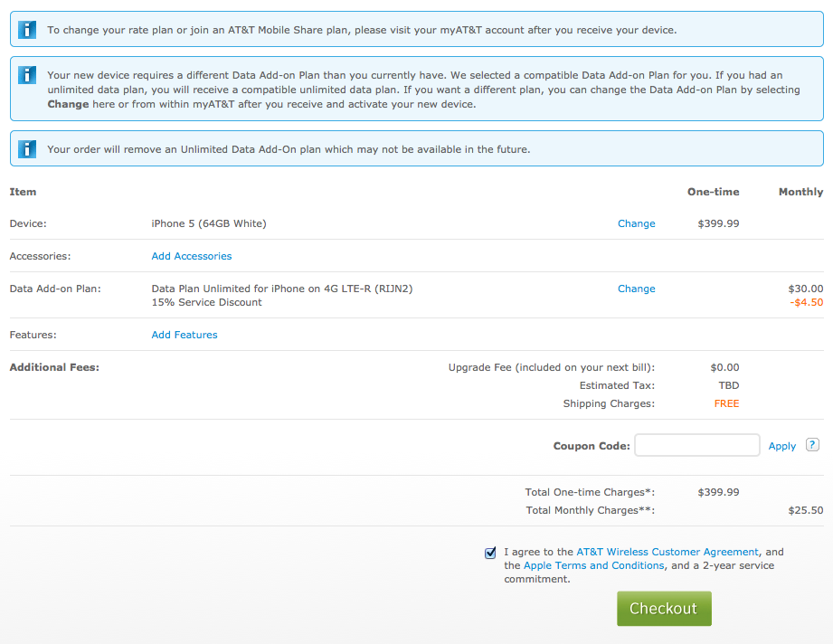833x644 pixels.
Task: Click the Accessories row label
Action: pos(40,256)
